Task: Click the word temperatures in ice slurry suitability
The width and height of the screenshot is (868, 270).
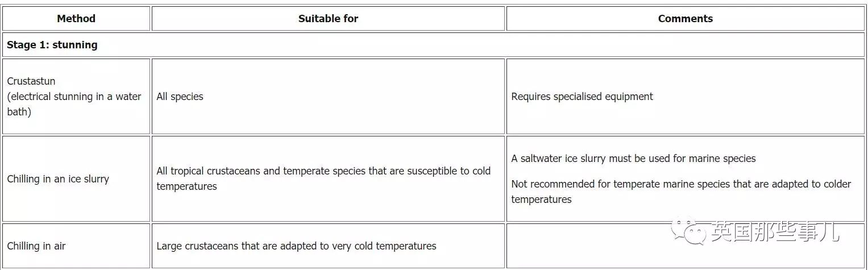Action: (186, 186)
